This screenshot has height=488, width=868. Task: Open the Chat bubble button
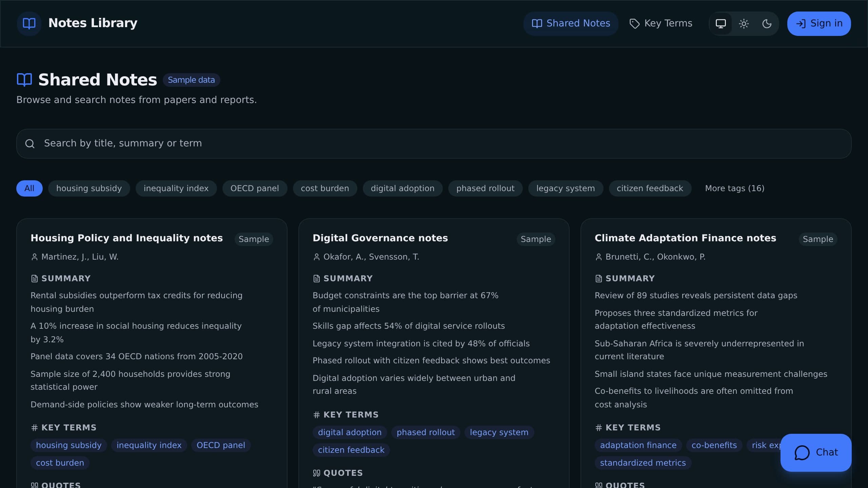(x=816, y=452)
